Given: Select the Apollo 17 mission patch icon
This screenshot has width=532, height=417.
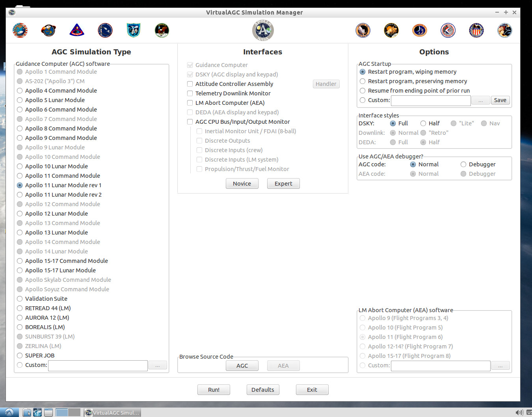Looking at the screenshot, I should pyautogui.click(x=505, y=30).
